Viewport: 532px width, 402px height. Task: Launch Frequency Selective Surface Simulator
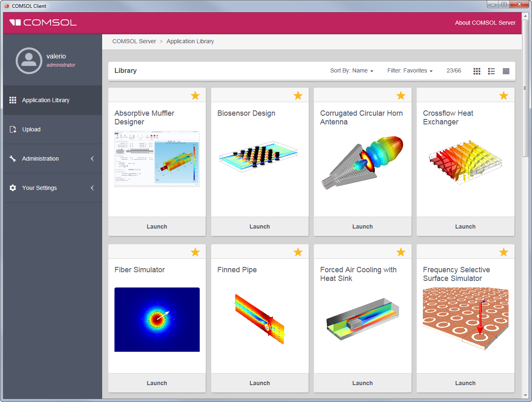(x=465, y=383)
